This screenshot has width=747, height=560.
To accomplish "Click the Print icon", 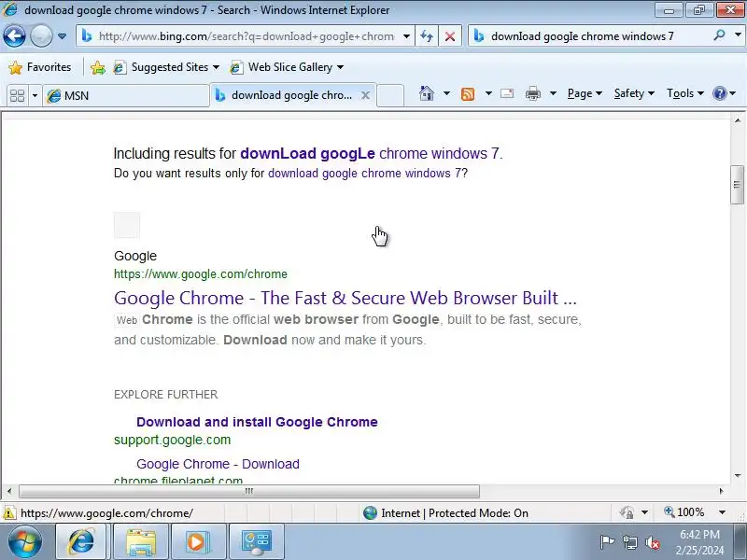I will click(x=532, y=94).
